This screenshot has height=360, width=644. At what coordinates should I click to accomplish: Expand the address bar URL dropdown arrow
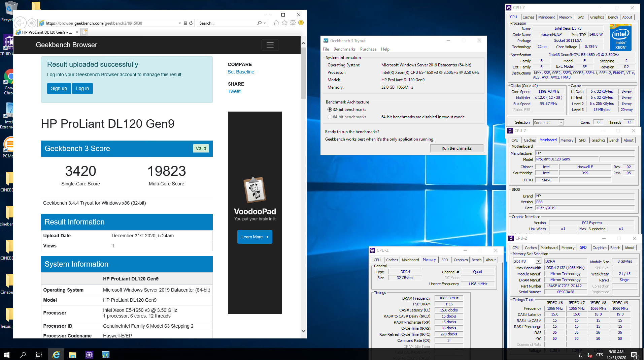(x=180, y=23)
